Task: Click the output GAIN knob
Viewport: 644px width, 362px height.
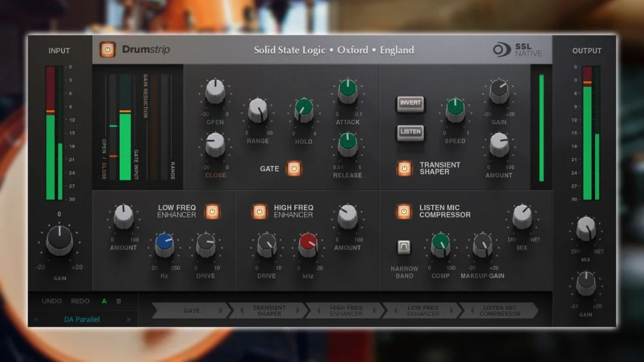Action: pos(586,283)
